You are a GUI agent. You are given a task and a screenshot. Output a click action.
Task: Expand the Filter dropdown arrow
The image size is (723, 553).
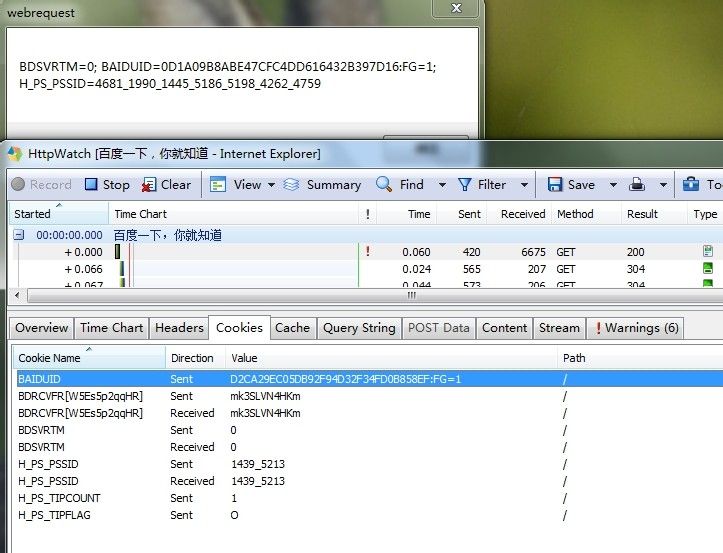(524, 185)
